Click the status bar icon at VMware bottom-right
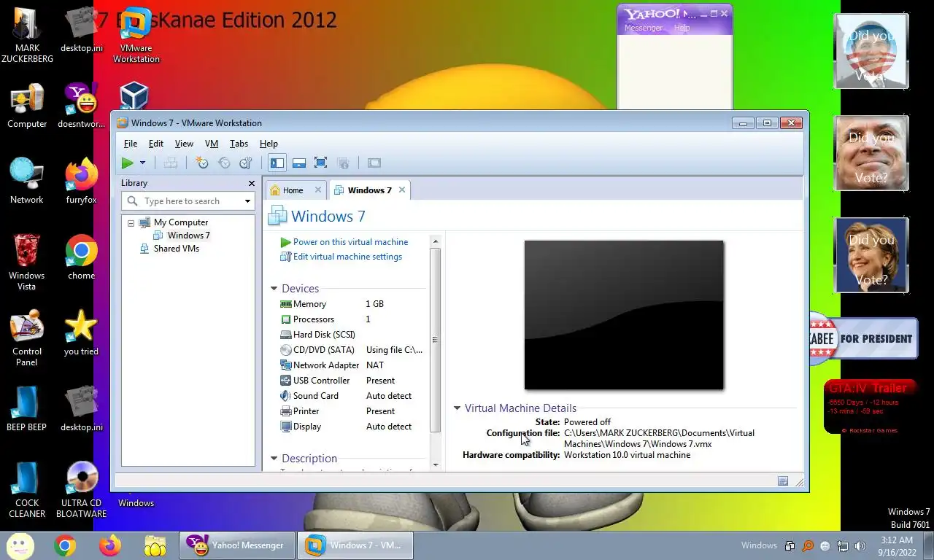This screenshot has height=560, width=934. pyautogui.click(x=783, y=481)
